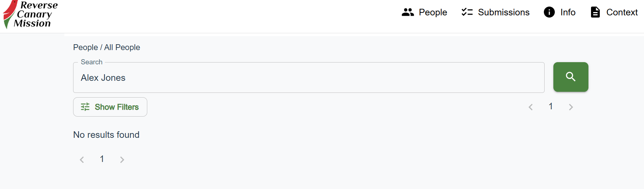
Task: Click the filter sliders icon
Action: tap(85, 107)
